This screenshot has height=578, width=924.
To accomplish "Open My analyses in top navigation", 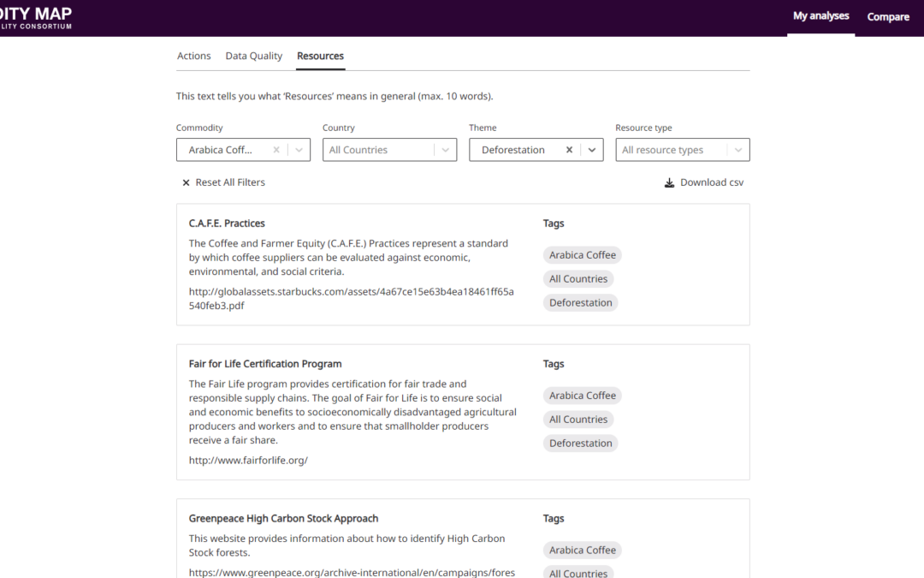I will point(820,16).
